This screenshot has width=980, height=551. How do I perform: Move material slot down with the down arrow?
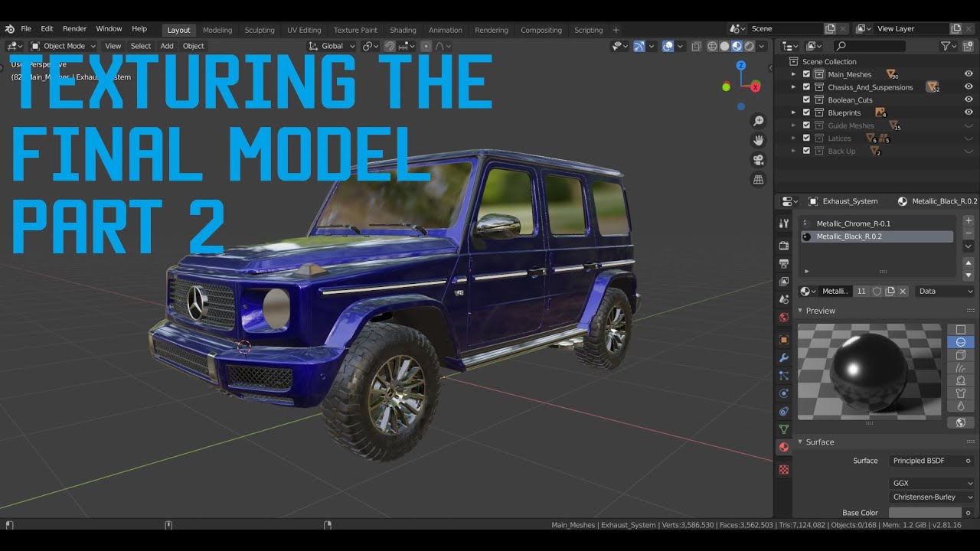968,275
